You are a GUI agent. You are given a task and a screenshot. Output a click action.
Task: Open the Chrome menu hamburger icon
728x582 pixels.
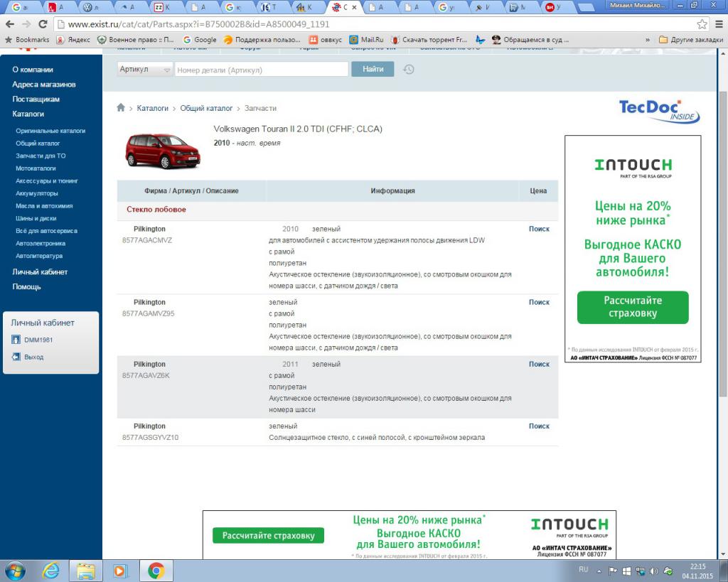coord(719,24)
